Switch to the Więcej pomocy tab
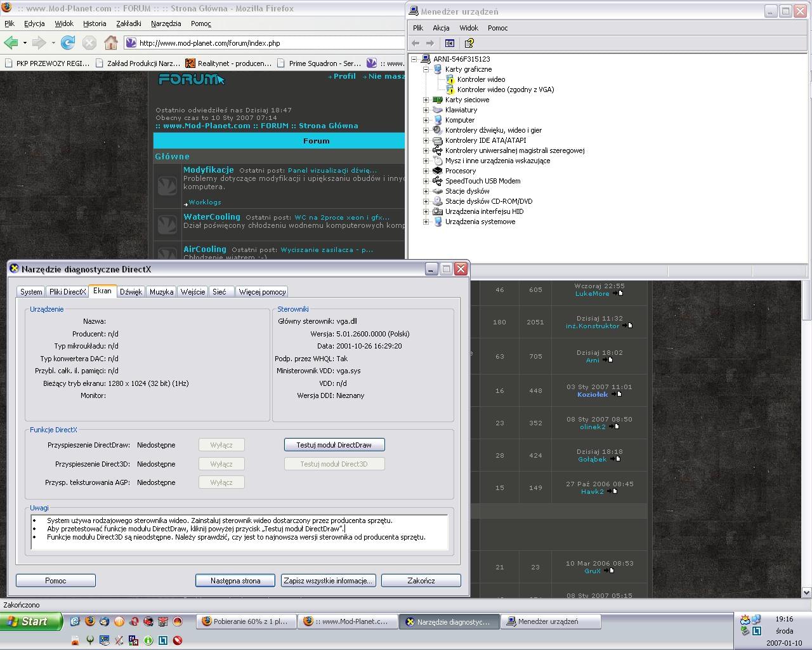The image size is (812, 650). pyautogui.click(x=262, y=292)
